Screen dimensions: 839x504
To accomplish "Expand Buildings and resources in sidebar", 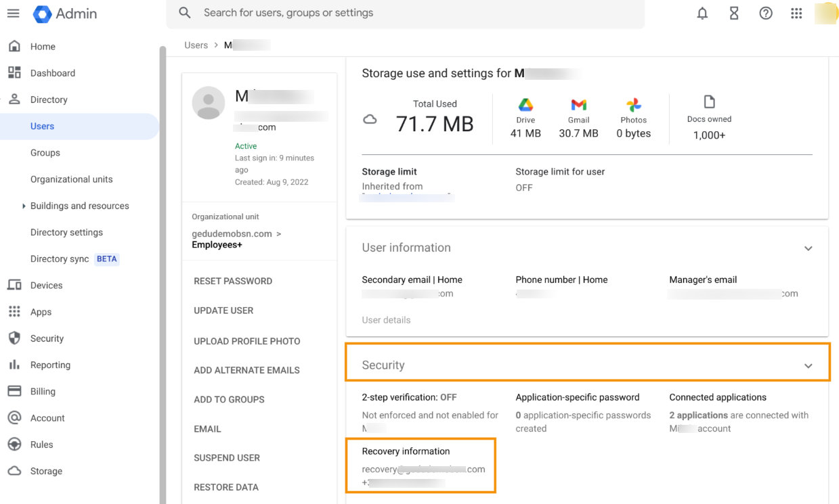I will pos(23,206).
